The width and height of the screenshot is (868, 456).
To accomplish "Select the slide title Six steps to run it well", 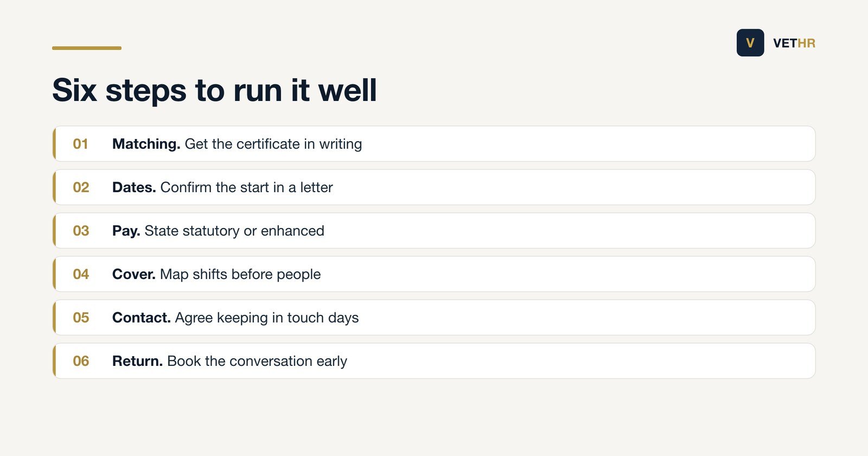I will pyautogui.click(x=214, y=90).
